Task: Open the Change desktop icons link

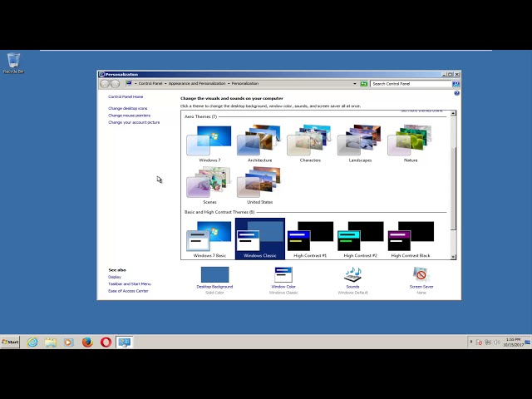Action: pyautogui.click(x=128, y=108)
